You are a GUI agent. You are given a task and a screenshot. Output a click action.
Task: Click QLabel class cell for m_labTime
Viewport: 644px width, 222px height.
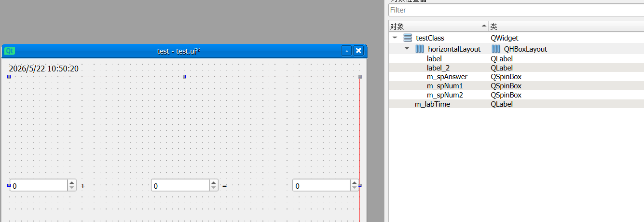pyautogui.click(x=502, y=104)
